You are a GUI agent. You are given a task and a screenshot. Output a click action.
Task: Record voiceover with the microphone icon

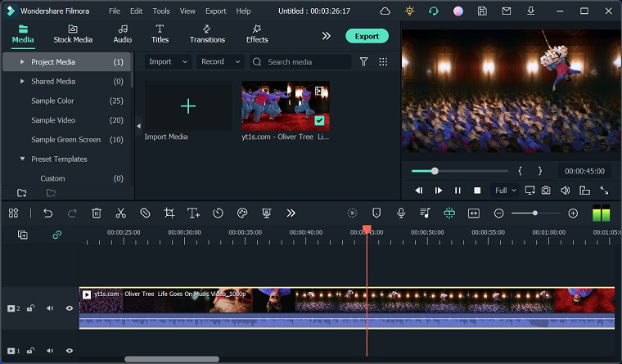pos(401,213)
